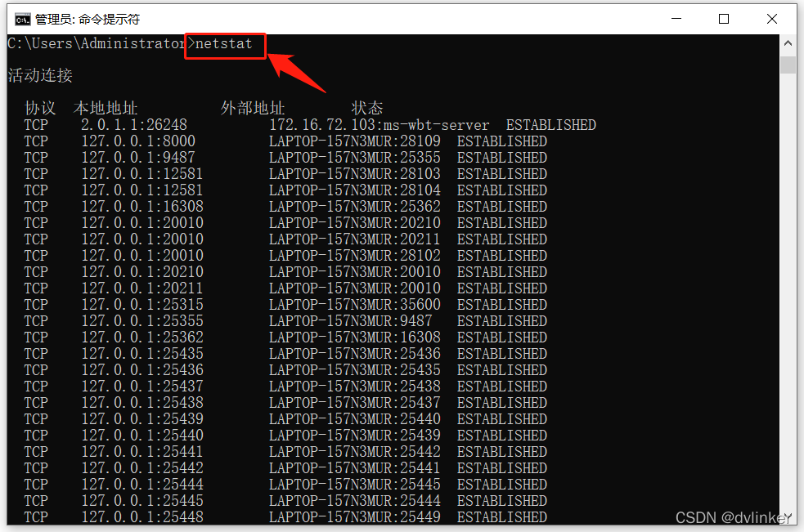Close the Command Prompt window
Viewport: 804px width, 532px height.
click(772, 19)
